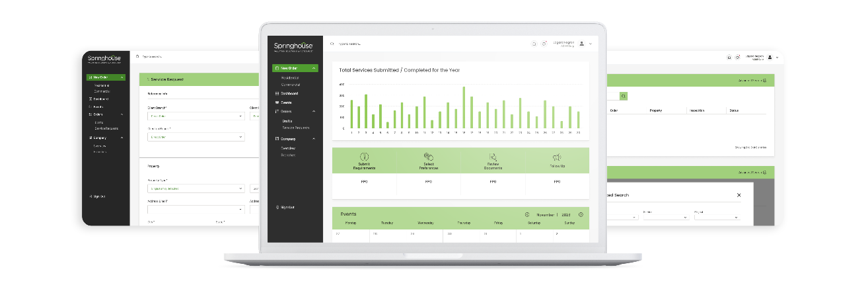This screenshot has width=868, height=289.
Task: Click Sign Out in the laptop sidebar
Action: point(285,208)
